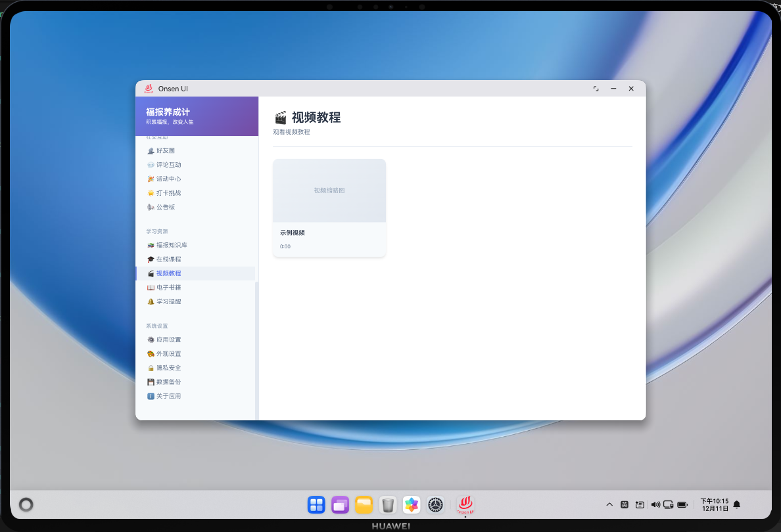Viewport: 781px width, 532px height.
Task: Click the Onsen UI logo in the titlebar
Action: coord(150,88)
